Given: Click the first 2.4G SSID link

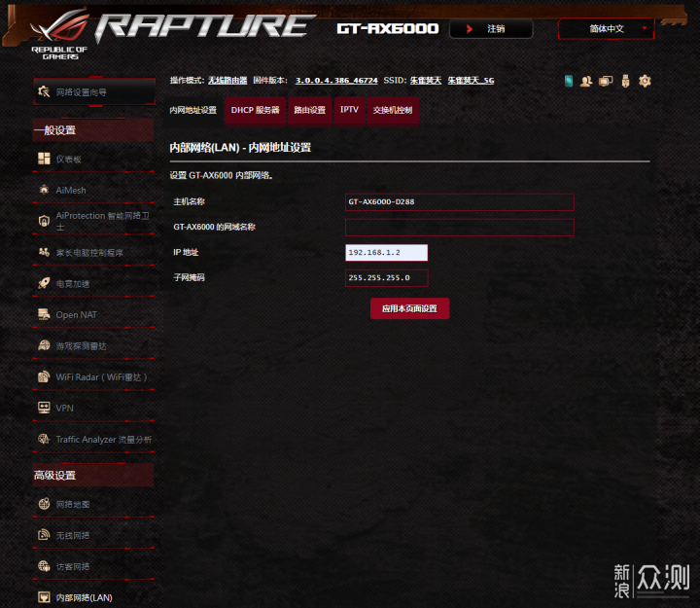Looking at the screenshot, I should click(426, 81).
